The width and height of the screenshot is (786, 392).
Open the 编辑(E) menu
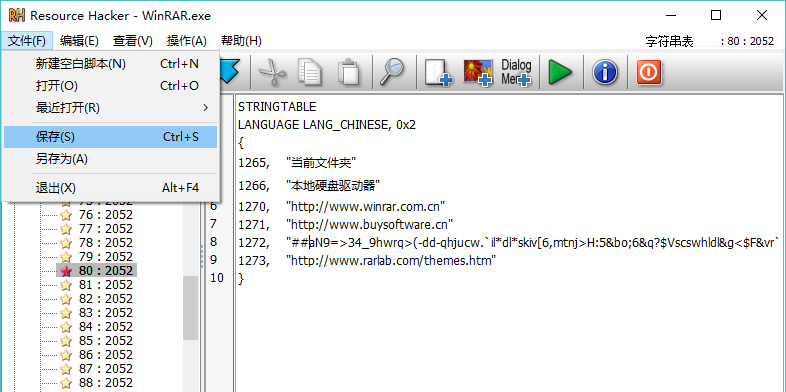click(79, 41)
